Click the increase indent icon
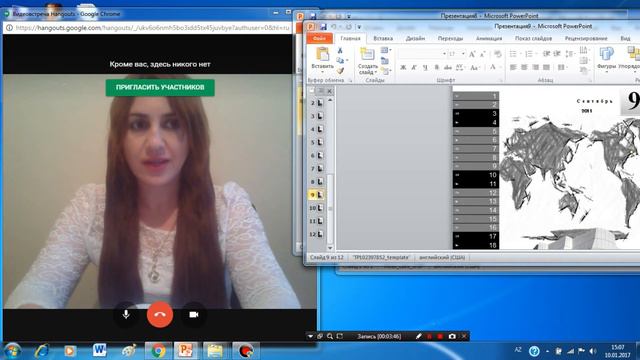 (557, 54)
